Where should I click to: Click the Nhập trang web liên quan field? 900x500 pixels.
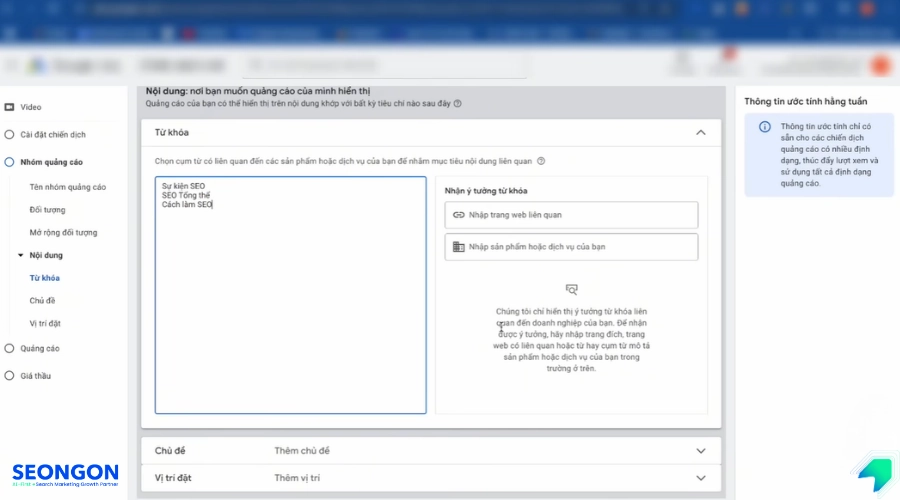pyautogui.click(x=571, y=215)
